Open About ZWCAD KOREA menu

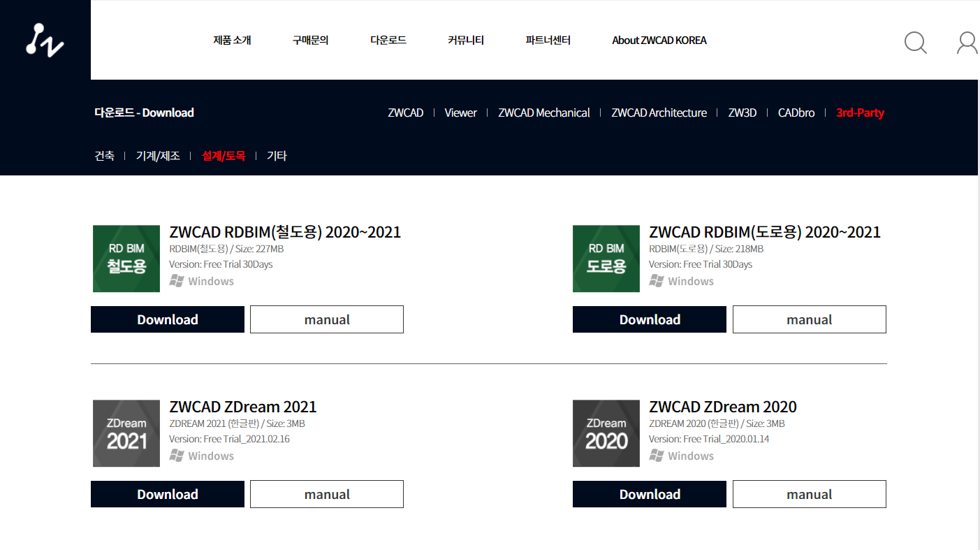tap(659, 40)
